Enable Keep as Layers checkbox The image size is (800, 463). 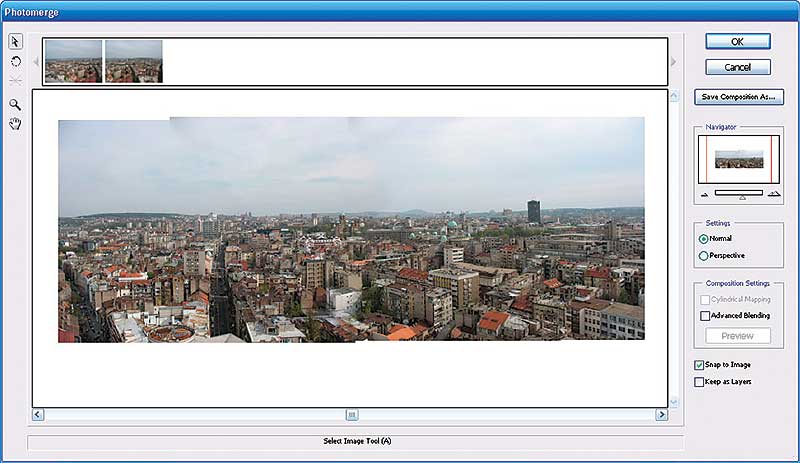pyautogui.click(x=699, y=382)
